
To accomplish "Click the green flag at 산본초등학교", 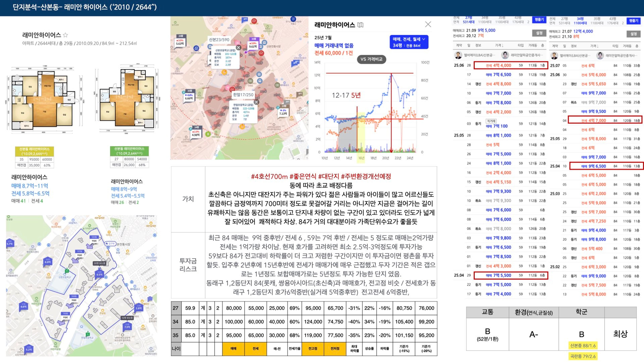I will (67, 271).
